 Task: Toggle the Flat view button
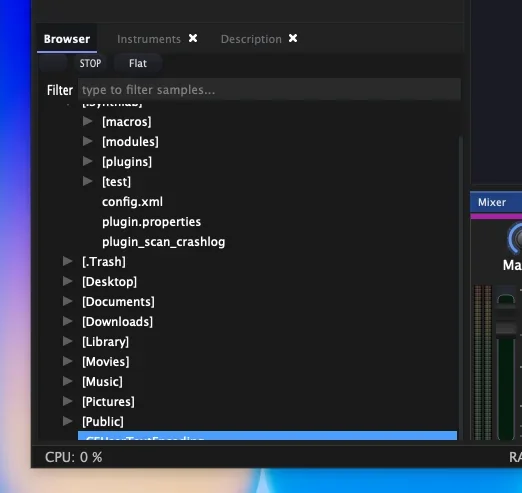pos(138,63)
